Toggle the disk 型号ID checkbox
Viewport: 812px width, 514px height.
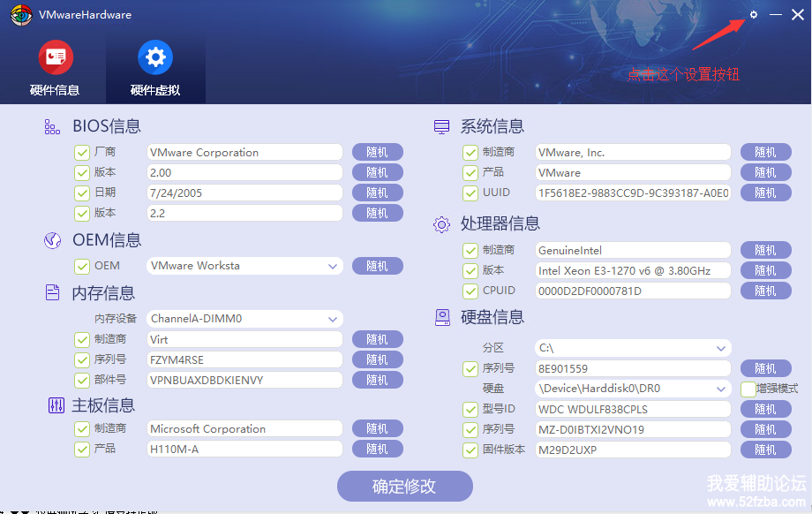pyautogui.click(x=470, y=409)
